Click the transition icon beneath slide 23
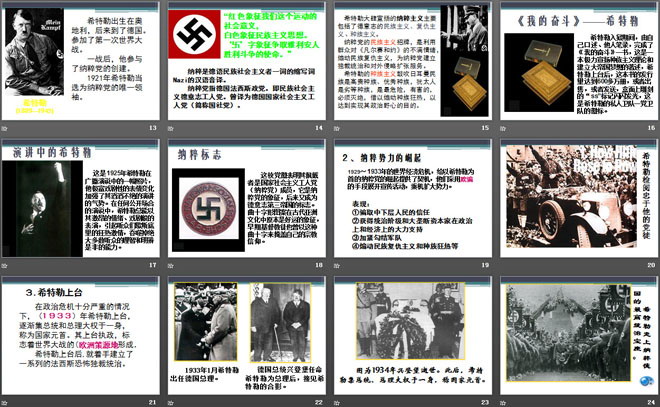The image size is (660, 407). [x=339, y=401]
